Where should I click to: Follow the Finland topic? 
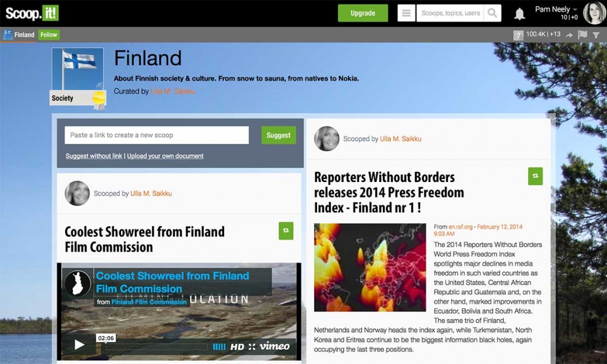(49, 35)
